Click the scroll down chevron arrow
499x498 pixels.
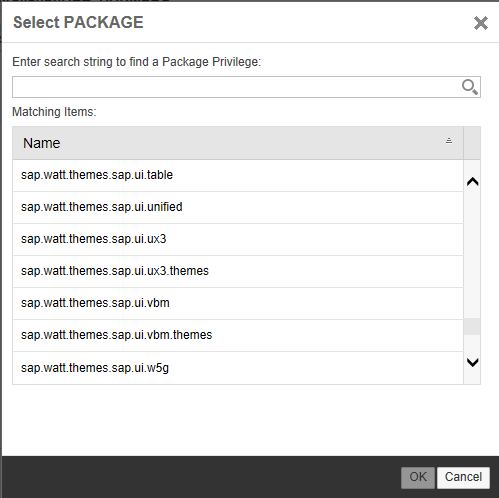(472, 362)
